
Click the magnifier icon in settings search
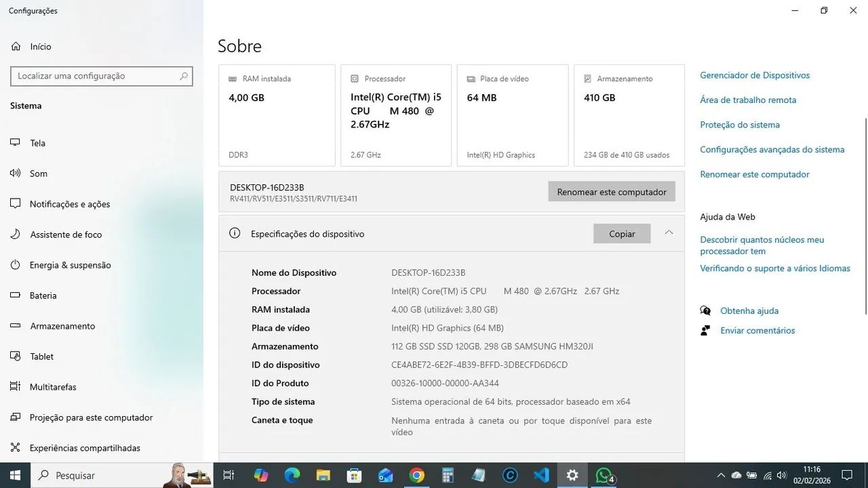pyautogui.click(x=183, y=76)
